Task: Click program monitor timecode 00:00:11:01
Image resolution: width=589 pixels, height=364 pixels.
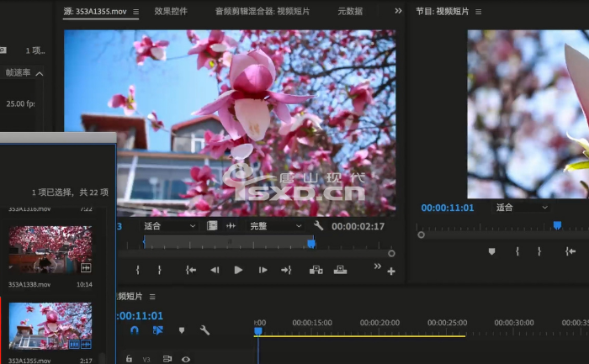Action: coord(448,208)
